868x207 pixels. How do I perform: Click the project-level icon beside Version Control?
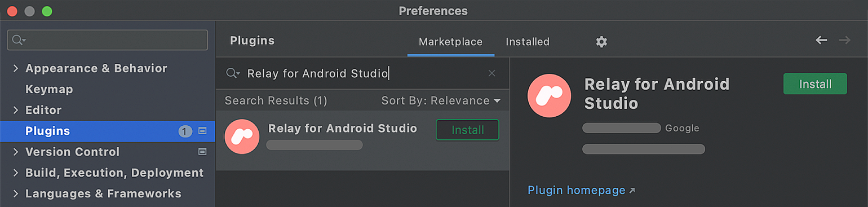point(202,152)
